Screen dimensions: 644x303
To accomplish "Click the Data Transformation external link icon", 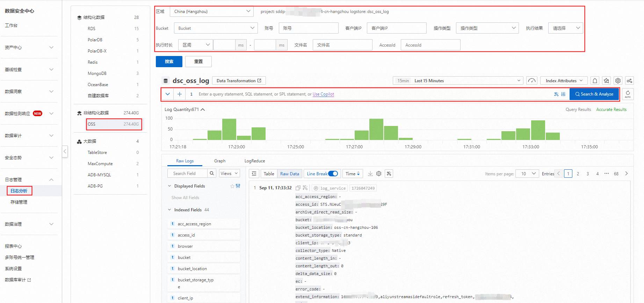I will (x=259, y=81).
